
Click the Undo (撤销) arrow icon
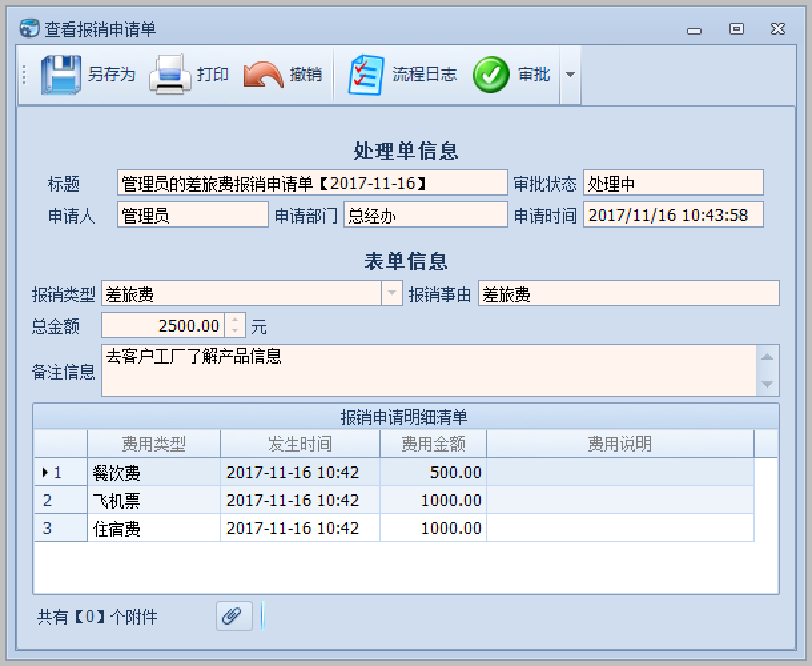point(263,75)
